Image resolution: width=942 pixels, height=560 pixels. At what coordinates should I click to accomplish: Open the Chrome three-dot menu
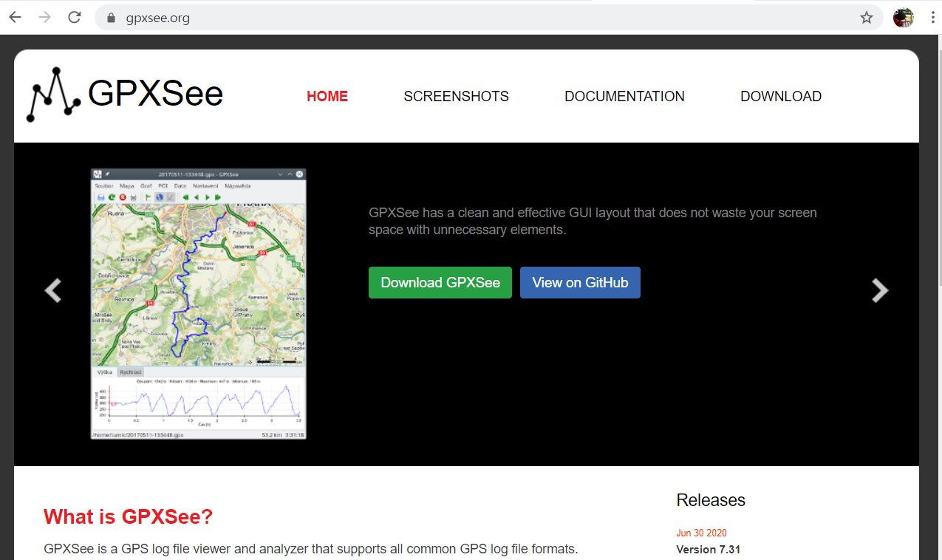933,18
